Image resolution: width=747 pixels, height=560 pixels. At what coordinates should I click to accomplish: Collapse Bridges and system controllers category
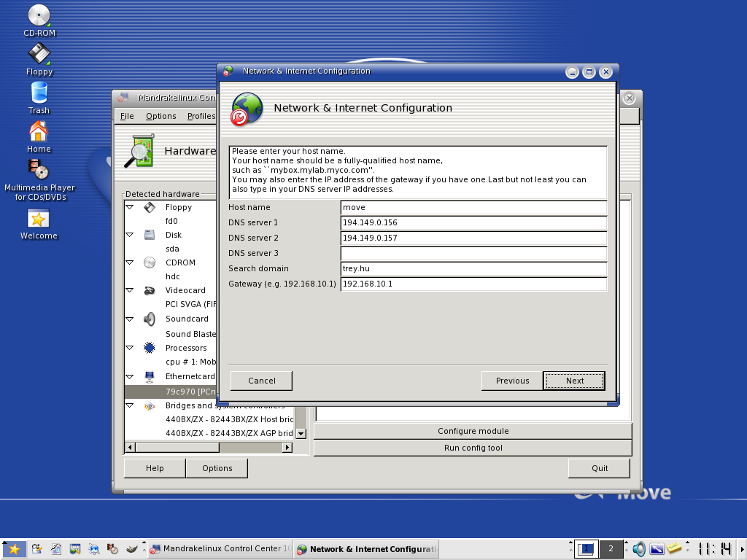pos(130,405)
